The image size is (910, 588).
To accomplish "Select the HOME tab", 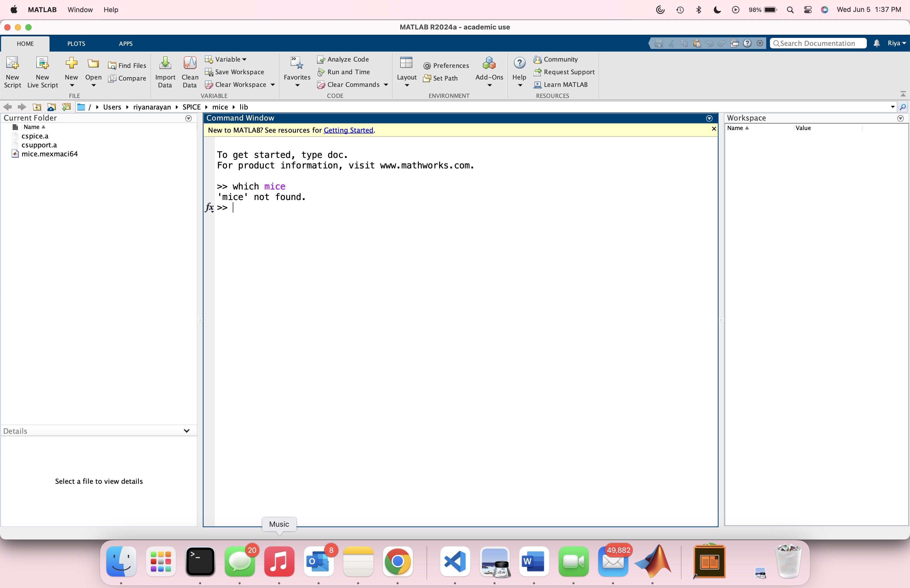I will tap(25, 43).
